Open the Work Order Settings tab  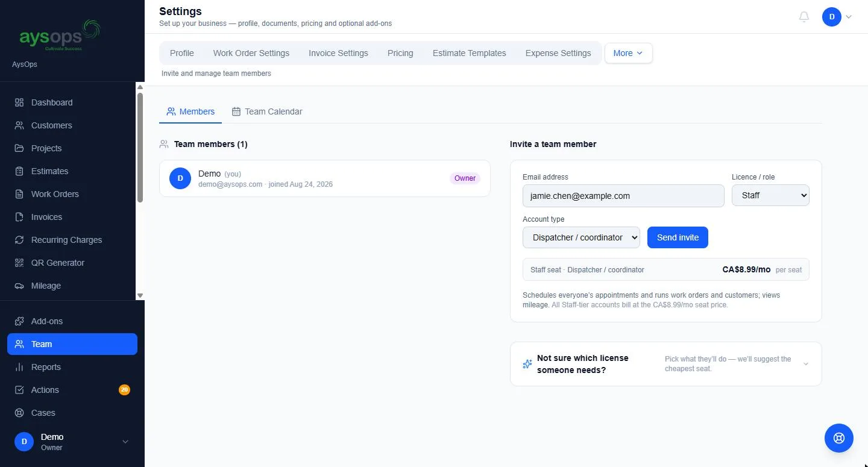pos(251,53)
